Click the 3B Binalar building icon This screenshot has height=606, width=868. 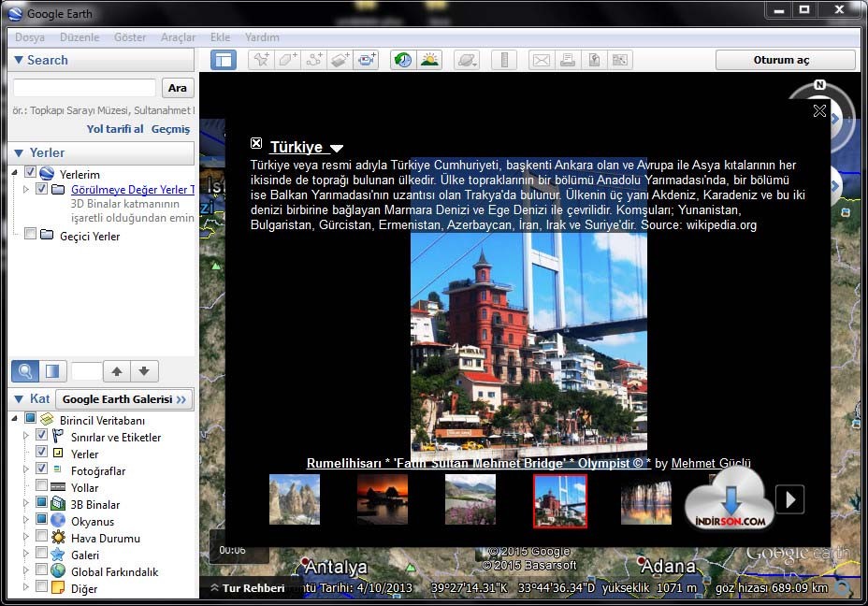click(x=58, y=504)
